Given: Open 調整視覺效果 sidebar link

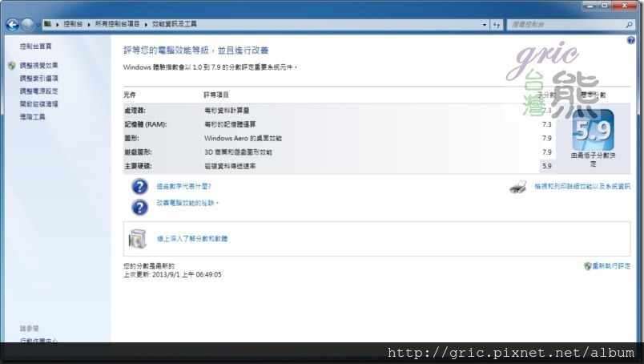Looking at the screenshot, I should click(x=39, y=66).
